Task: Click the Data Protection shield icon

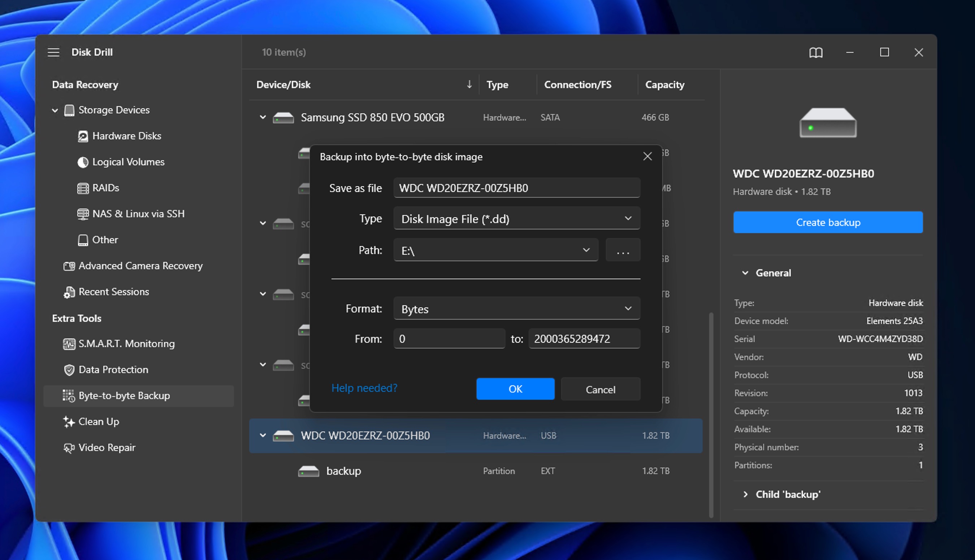Action: click(x=69, y=370)
